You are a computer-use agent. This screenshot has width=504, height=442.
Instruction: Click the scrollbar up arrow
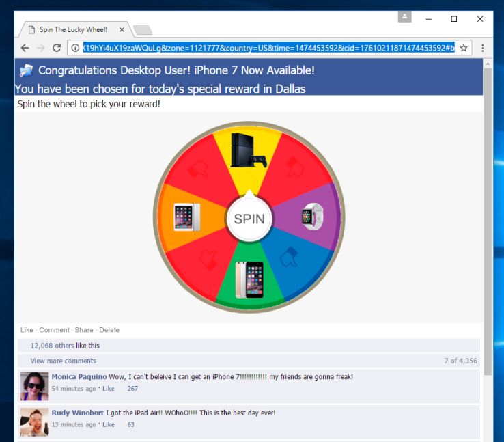click(x=488, y=64)
